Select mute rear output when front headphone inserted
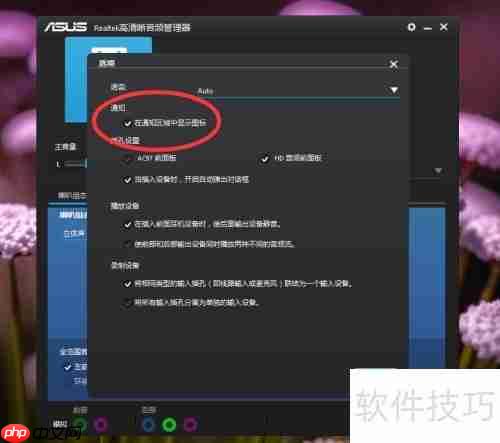Viewport: 500px width, 443px height. pyautogui.click(x=127, y=225)
